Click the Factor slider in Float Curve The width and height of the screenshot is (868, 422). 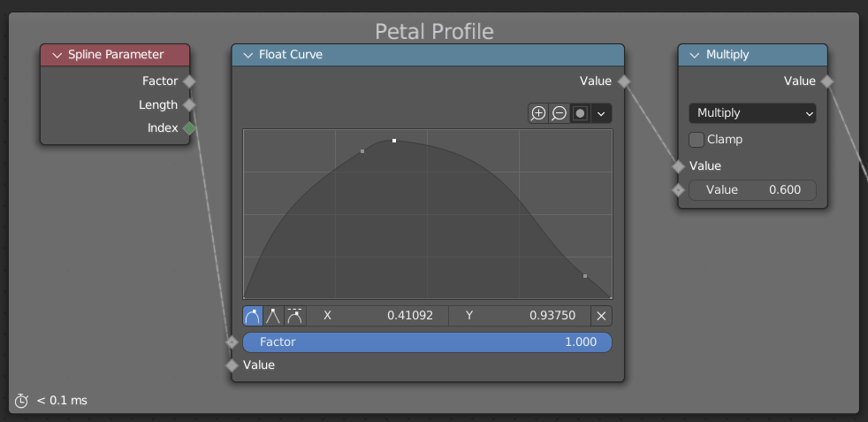pos(428,342)
